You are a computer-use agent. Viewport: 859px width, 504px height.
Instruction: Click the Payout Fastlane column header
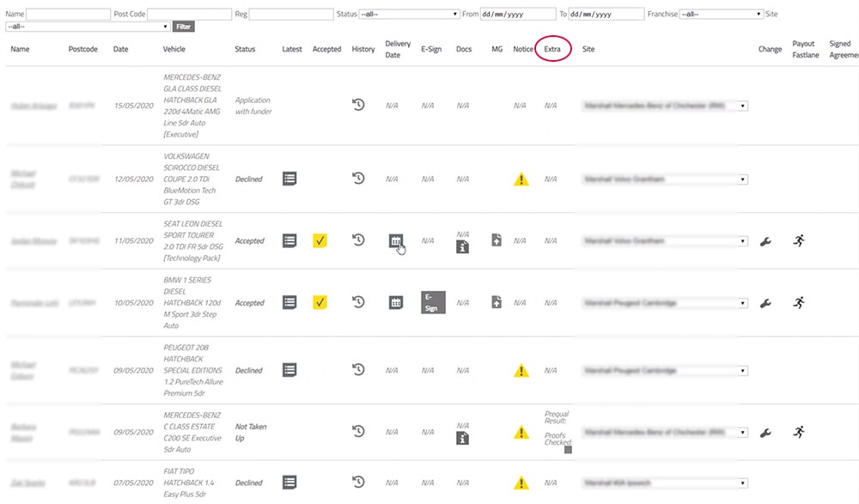point(806,49)
